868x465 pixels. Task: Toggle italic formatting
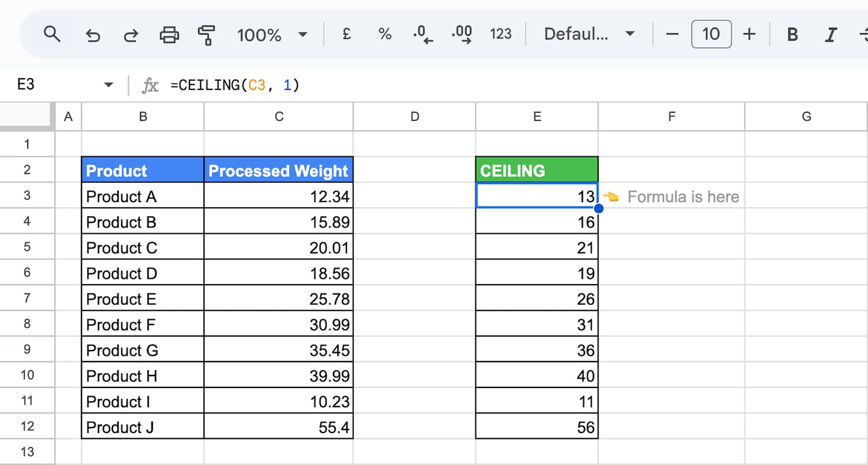point(831,34)
